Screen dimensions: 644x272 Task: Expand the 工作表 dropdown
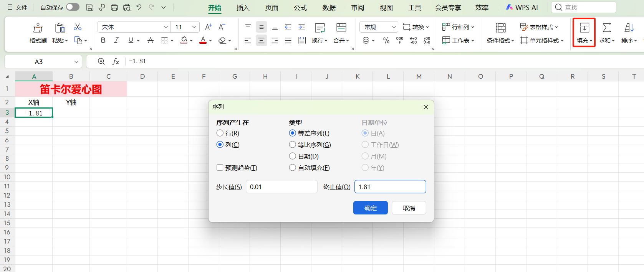473,41
